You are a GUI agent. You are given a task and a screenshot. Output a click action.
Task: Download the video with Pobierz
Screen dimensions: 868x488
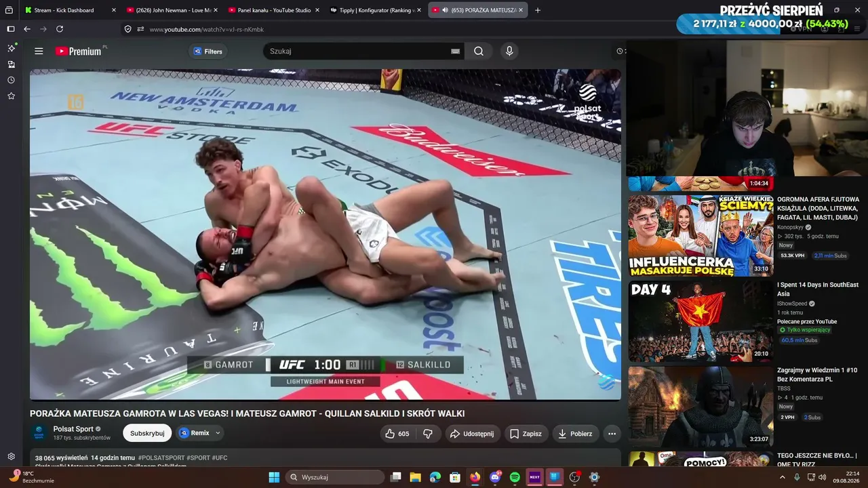tap(575, 434)
